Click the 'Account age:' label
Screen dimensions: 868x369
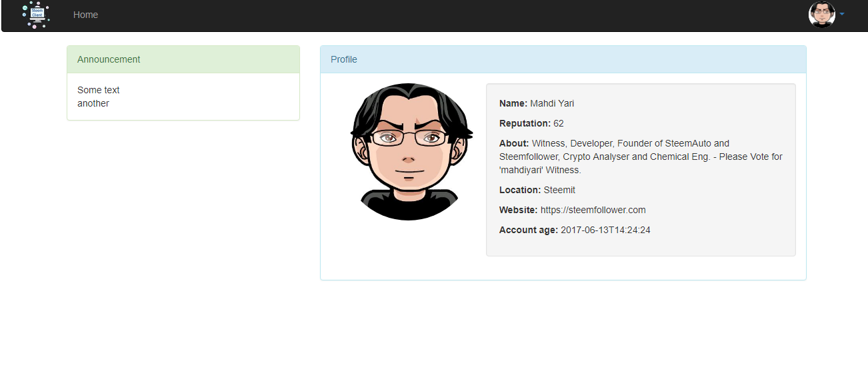click(x=529, y=230)
